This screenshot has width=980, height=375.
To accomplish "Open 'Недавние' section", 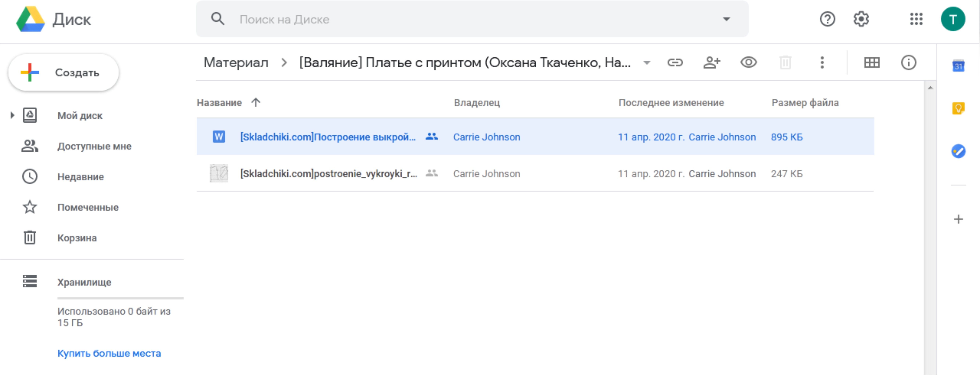I will 81,177.
